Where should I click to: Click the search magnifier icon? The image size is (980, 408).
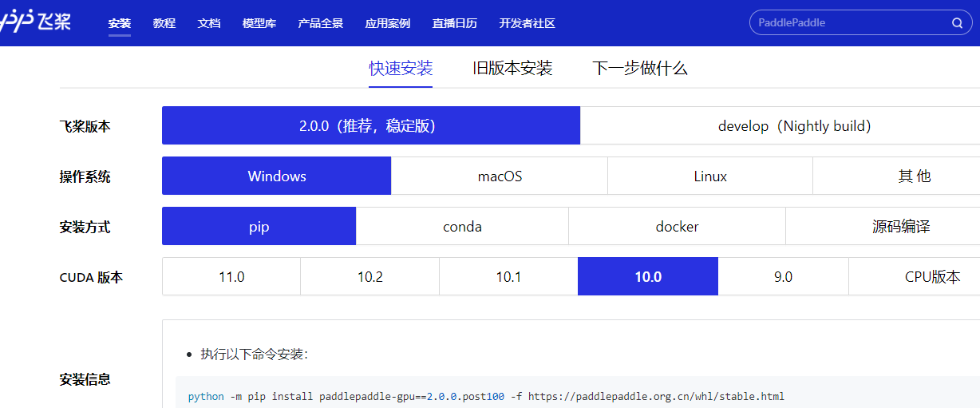(x=957, y=23)
